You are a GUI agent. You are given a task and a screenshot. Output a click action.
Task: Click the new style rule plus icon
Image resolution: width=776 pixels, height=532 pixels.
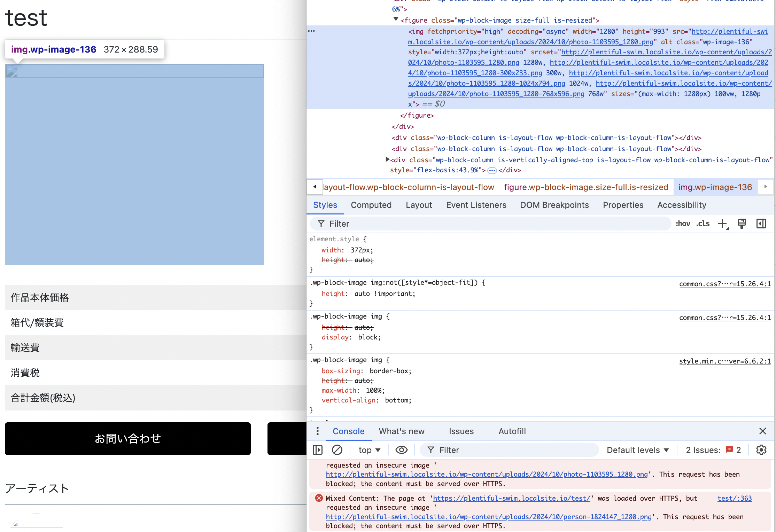pyautogui.click(x=723, y=224)
